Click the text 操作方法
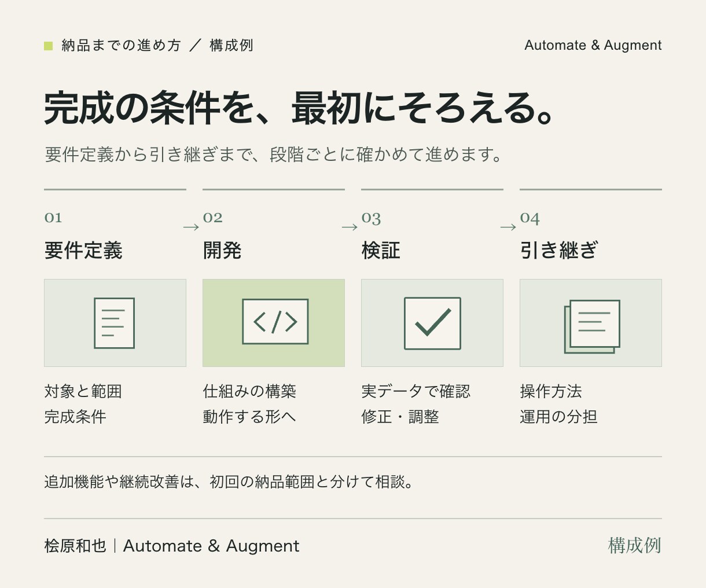 [551, 391]
